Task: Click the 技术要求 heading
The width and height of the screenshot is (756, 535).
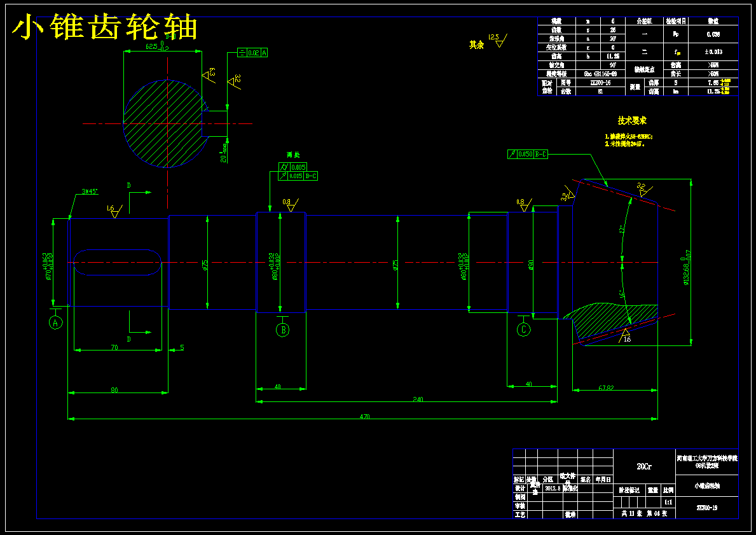Action: coord(632,120)
